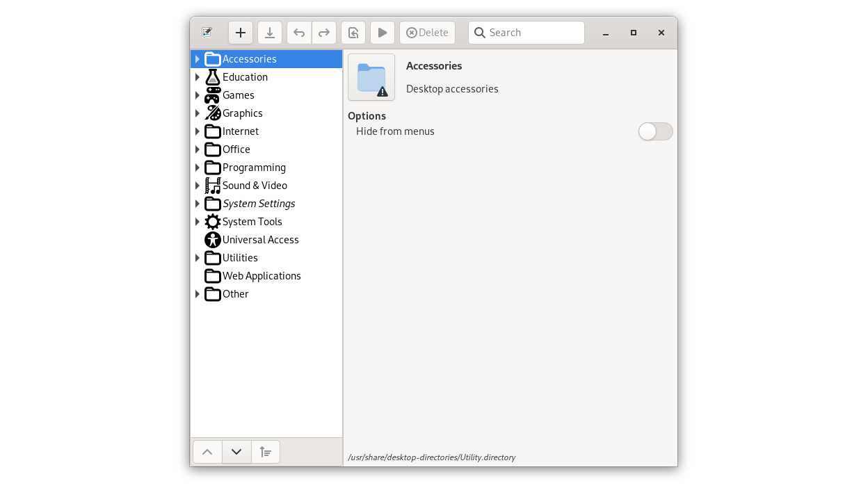Click the Delete button
Viewport: 868px width, 488px height.
tap(427, 33)
